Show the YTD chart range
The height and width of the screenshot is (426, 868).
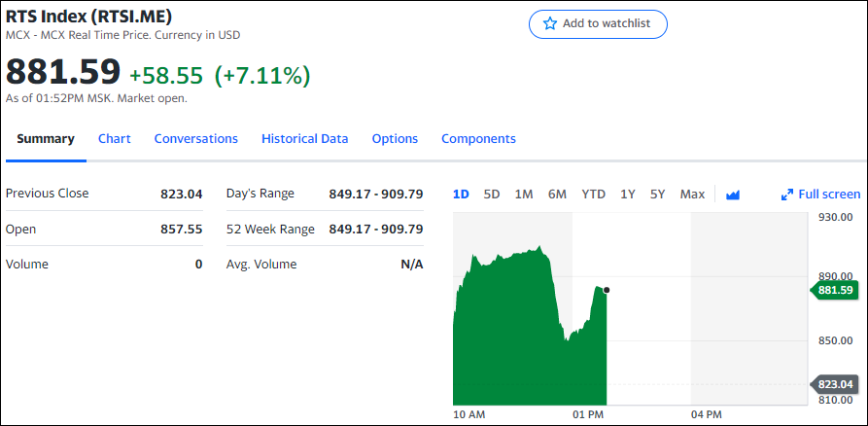593,195
